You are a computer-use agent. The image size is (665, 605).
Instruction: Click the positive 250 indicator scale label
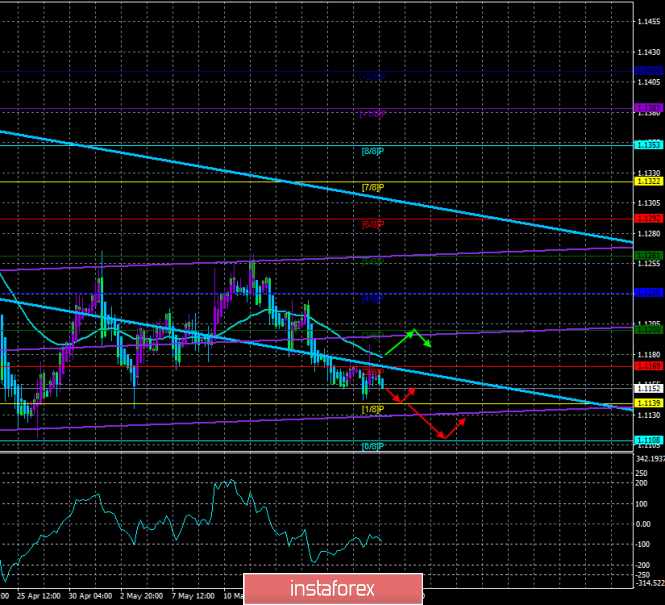pos(642,473)
